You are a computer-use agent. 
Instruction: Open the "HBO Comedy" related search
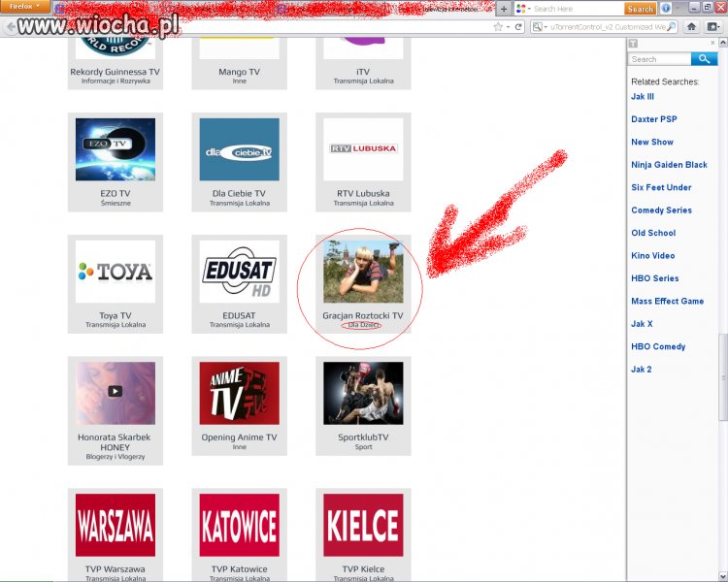658,346
